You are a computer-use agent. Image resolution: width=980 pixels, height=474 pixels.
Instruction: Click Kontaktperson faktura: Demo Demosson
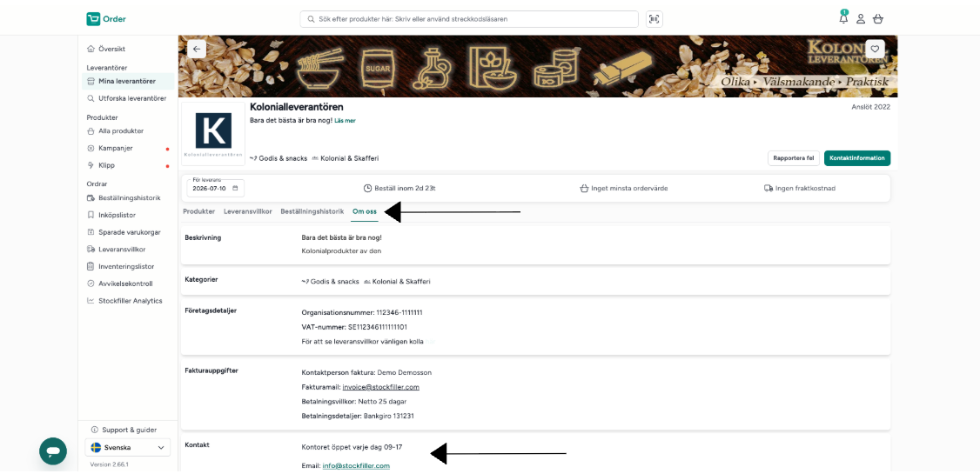tap(366, 373)
